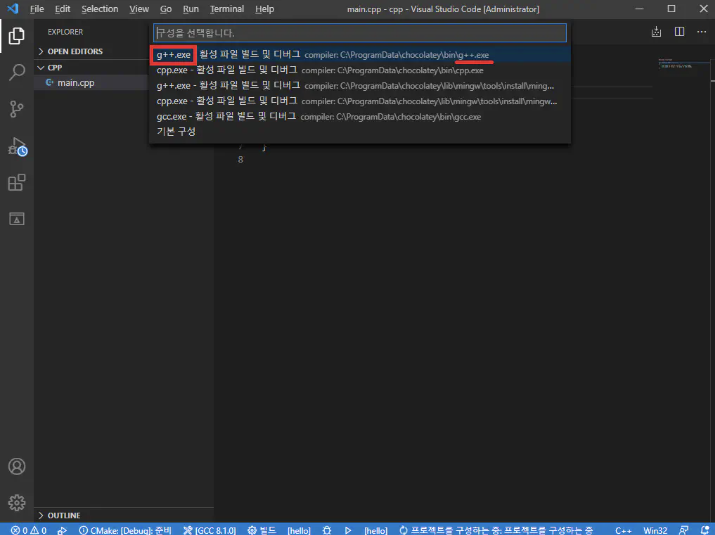The image size is (715, 535).
Task: Open the Source Control view icon
Action: coord(16,109)
